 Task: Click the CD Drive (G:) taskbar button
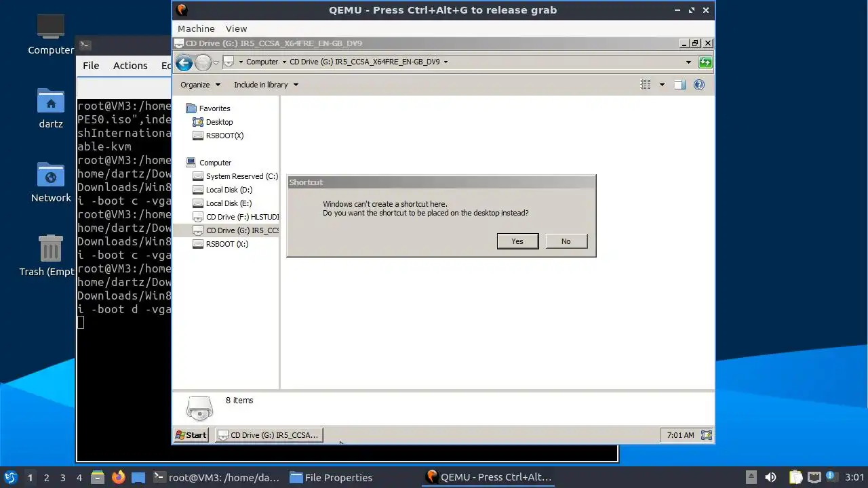(269, 435)
